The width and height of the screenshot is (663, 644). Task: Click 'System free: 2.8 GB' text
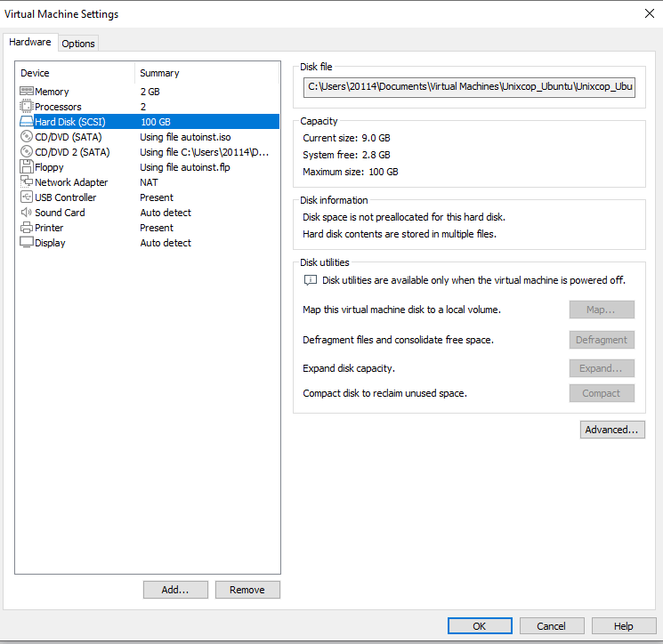(346, 155)
